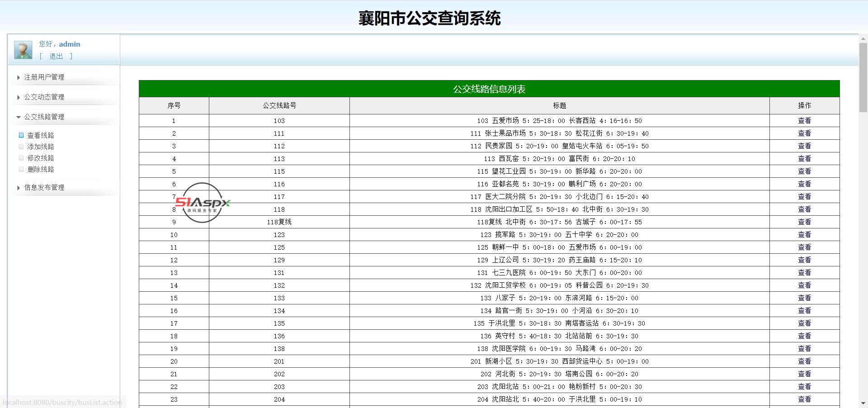Click the 操作 column header

[x=805, y=105]
